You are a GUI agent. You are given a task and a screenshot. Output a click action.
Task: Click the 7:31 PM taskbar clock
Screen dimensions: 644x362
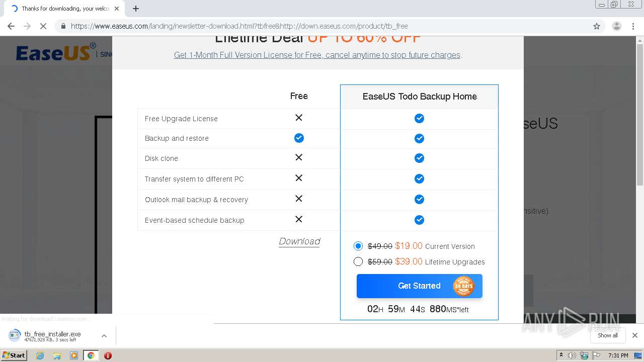tap(618, 355)
